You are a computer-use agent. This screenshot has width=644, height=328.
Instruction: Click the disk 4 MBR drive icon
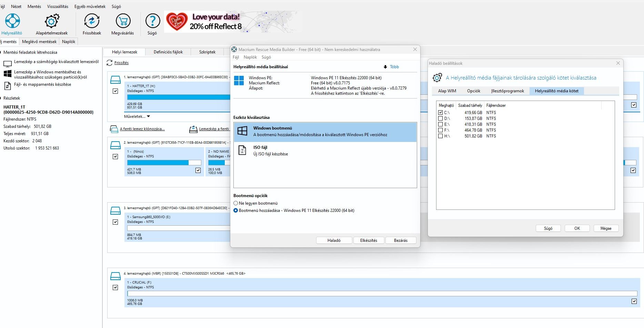(115, 276)
